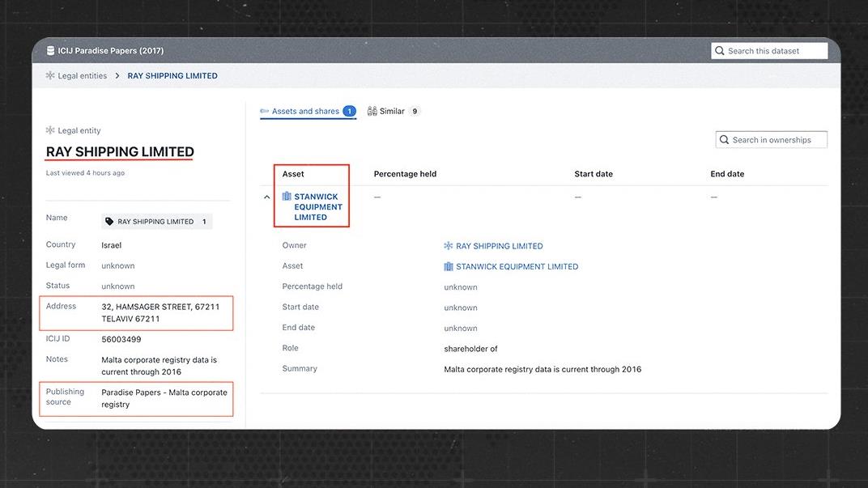Image resolution: width=868 pixels, height=488 pixels.
Task: Click the building icon in Asset detail row
Action: (449, 267)
